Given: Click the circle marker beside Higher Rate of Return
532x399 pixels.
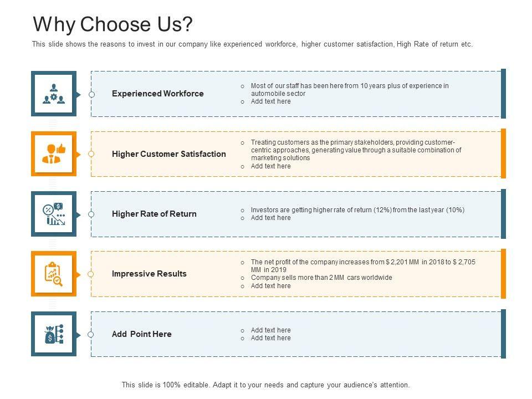Looking at the screenshot, I should pyautogui.click(x=92, y=214).
